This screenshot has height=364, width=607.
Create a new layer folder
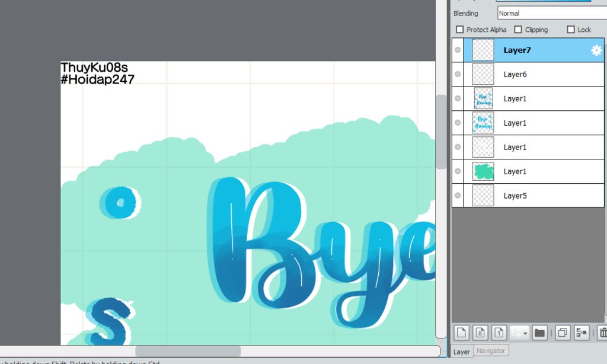click(539, 333)
